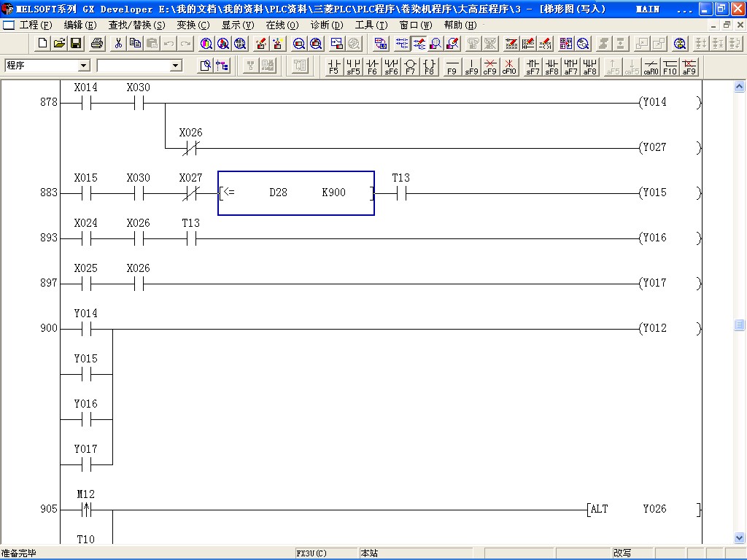747x560 pixels.
Task: Click the vertical scrollbar thumb
Action: coord(739,324)
